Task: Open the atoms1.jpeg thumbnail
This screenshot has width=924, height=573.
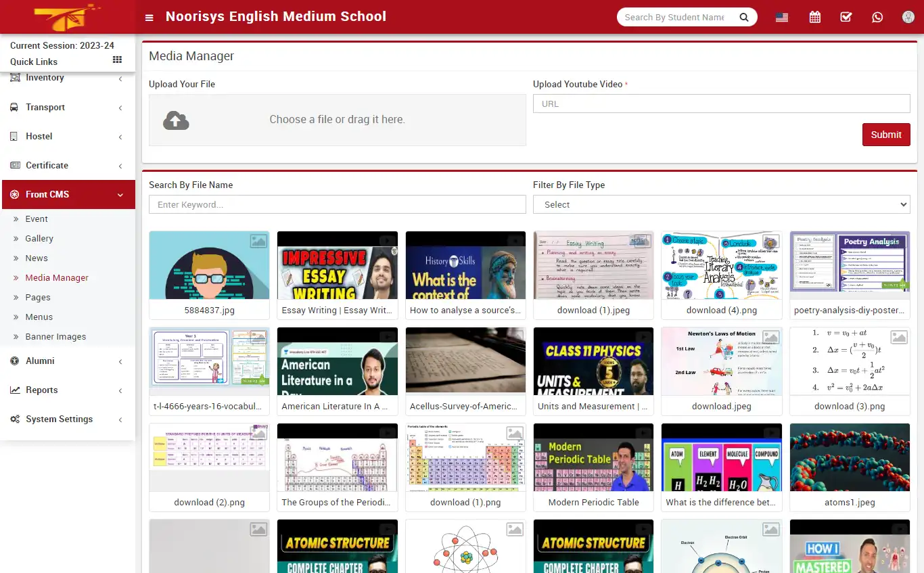Action: click(x=850, y=457)
